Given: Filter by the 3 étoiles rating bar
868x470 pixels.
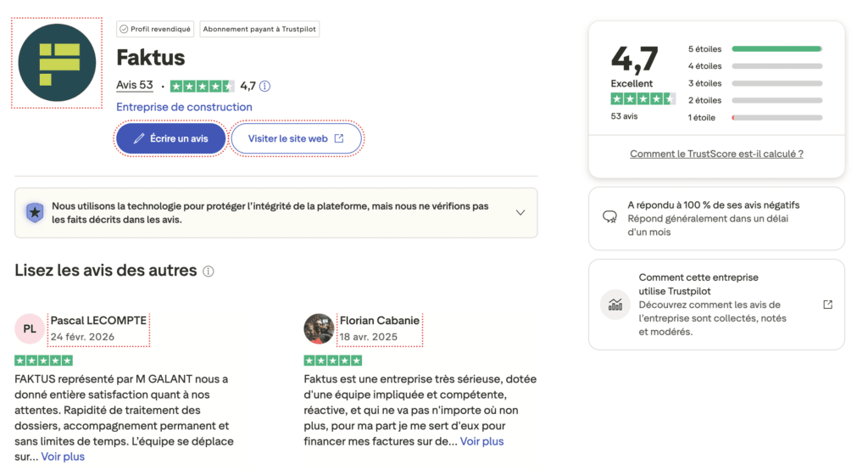Looking at the screenshot, I should (777, 83).
